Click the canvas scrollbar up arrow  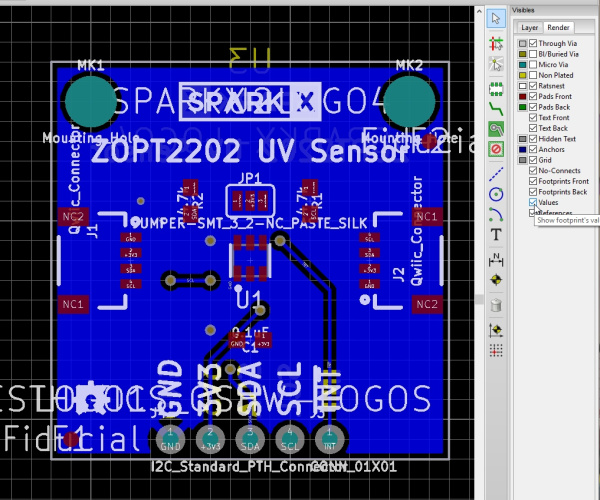(x=479, y=11)
